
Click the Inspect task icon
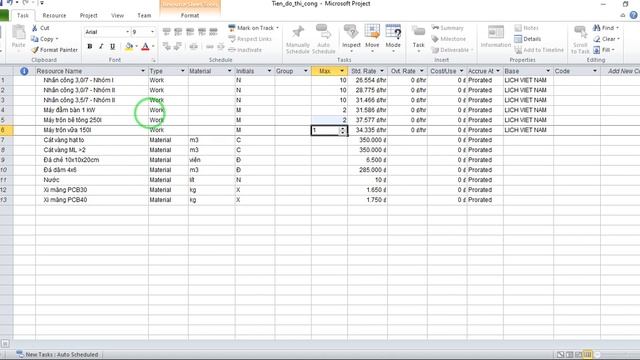pos(351,32)
